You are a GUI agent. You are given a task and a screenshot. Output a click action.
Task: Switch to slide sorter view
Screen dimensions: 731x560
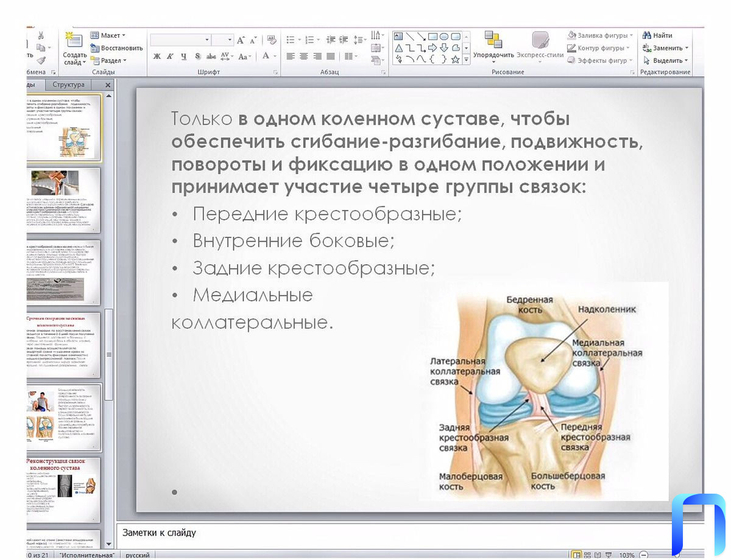pos(587,555)
